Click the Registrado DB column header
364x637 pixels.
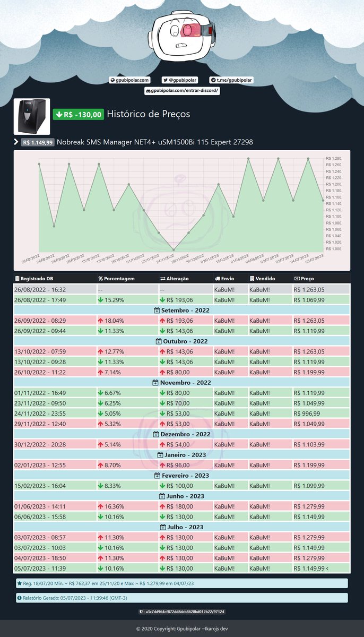pos(55,278)
